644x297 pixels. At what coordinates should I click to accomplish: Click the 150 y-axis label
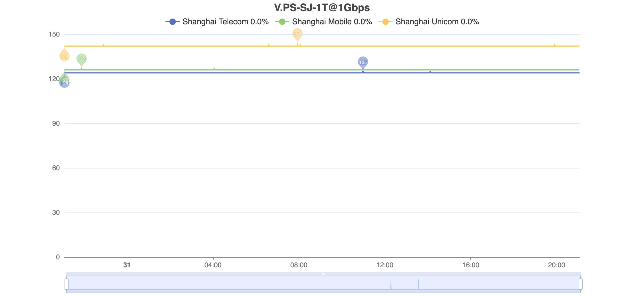point(54,35)
